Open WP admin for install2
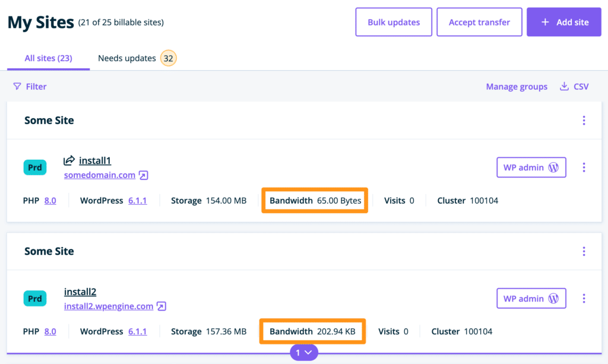 click(531, 299)
